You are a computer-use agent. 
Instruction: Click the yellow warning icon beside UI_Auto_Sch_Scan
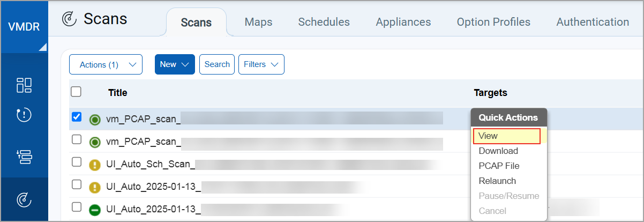tap(95, 165)
